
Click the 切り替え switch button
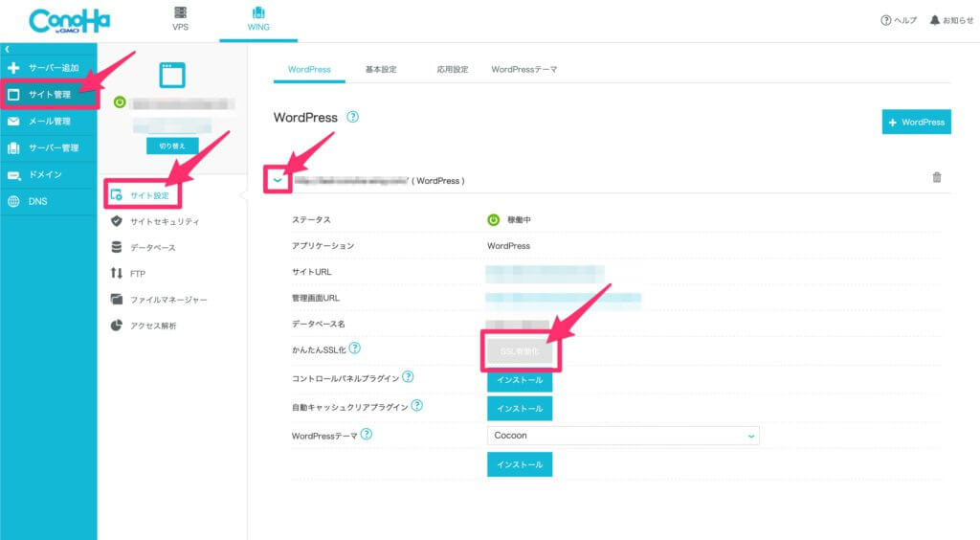172,146
